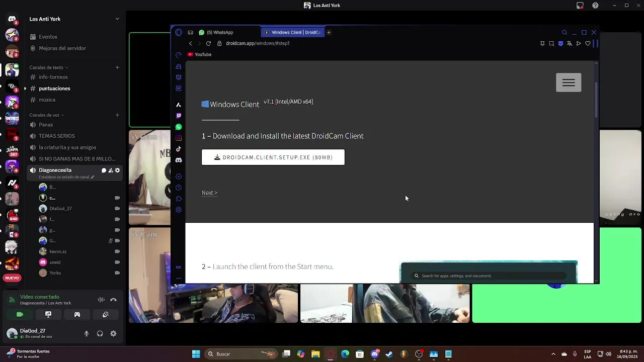Click the heart bookmark icon in address bar

(x=588, y=44)
